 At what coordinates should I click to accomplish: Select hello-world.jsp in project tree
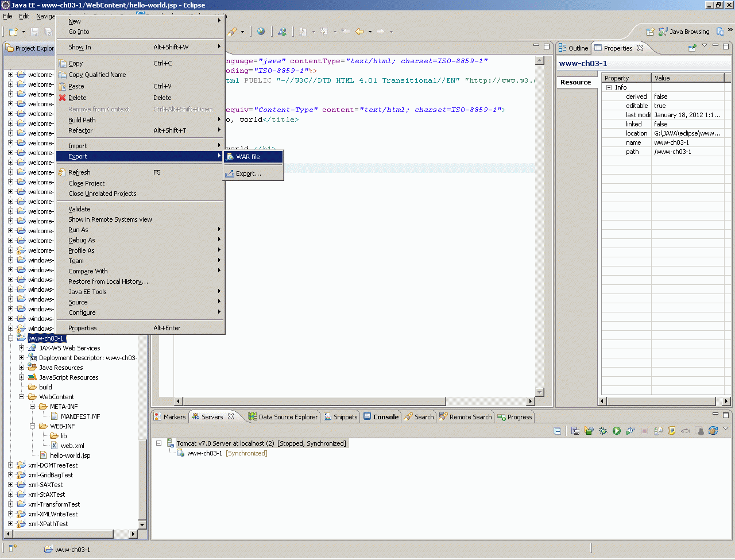coord(69,455)
